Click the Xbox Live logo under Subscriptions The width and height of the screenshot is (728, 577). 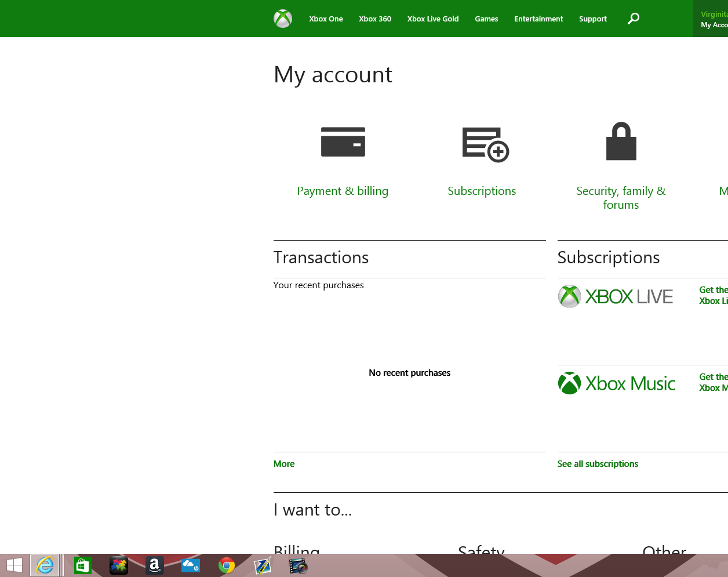616,296
